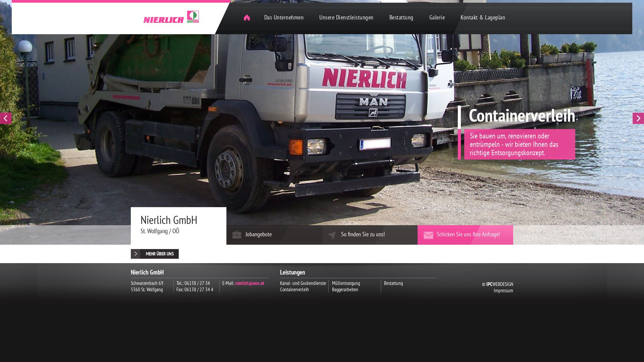
Task: Click Schwarzenbach 69 address text
Action: coord(147,283)
